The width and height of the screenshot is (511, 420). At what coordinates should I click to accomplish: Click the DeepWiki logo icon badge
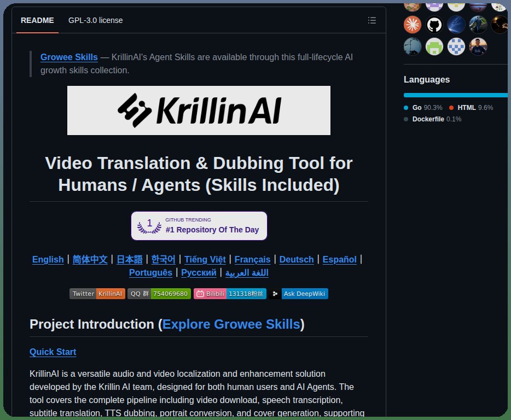(x=275, y=294)
